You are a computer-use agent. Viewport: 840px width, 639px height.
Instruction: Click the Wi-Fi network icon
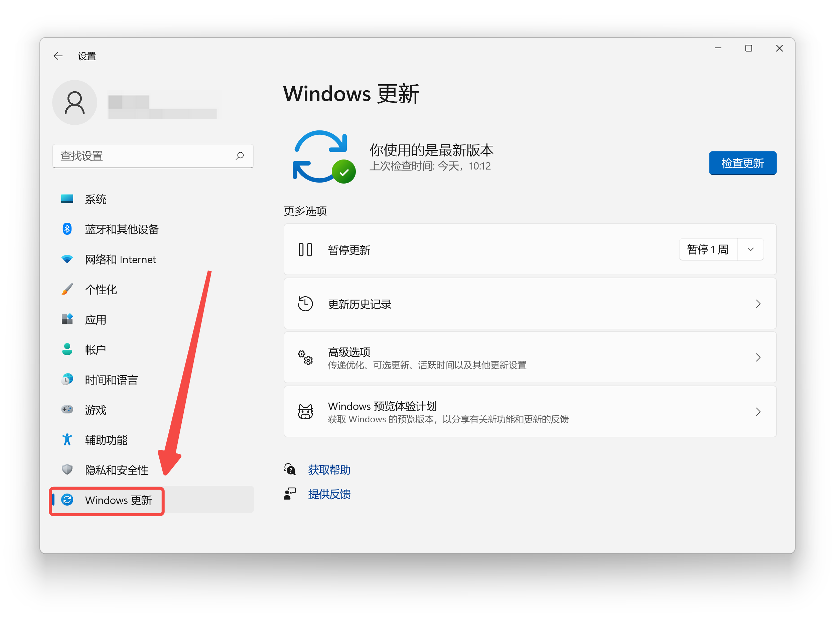(x=67, y=259)
